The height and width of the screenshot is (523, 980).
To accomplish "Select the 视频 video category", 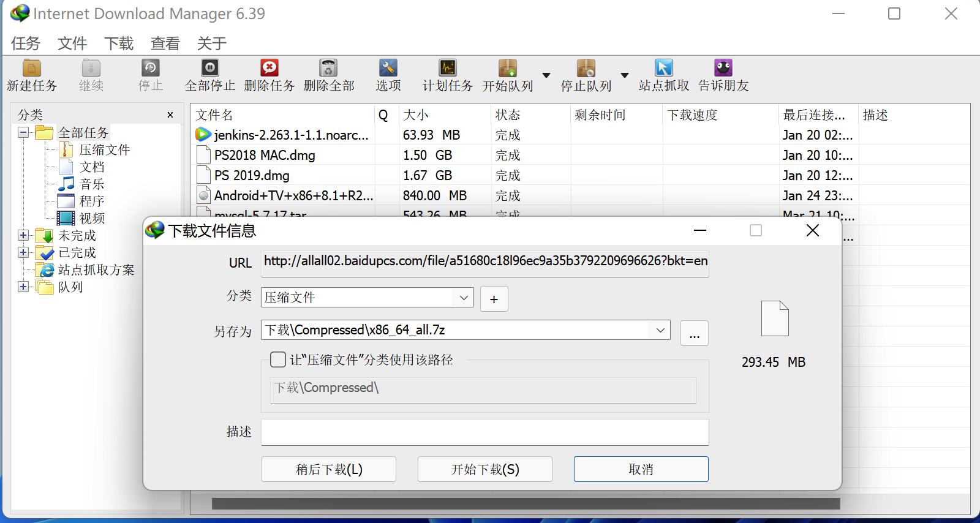I will 92,219.
